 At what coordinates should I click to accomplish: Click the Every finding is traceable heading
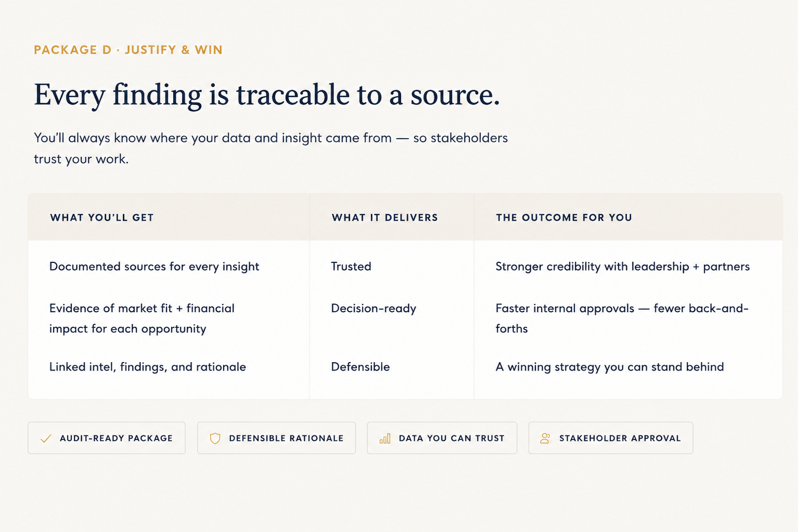(267, 95)
